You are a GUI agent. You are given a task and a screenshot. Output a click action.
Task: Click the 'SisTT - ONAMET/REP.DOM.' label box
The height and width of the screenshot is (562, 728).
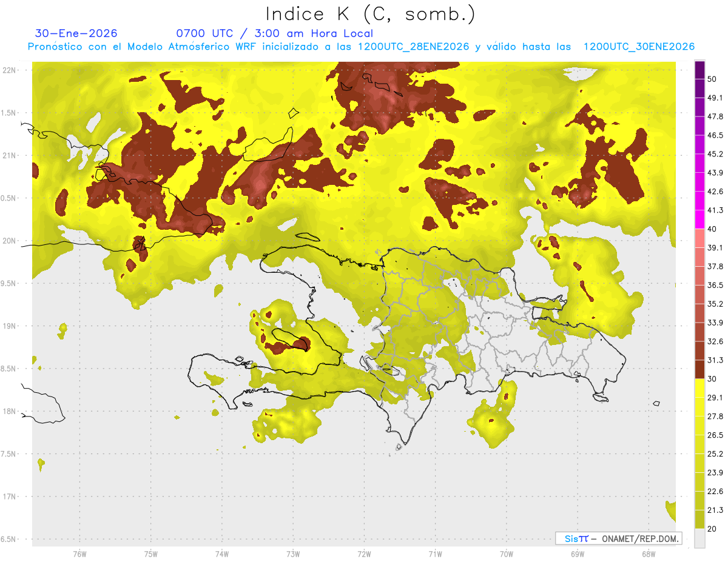tap(618, 538)
